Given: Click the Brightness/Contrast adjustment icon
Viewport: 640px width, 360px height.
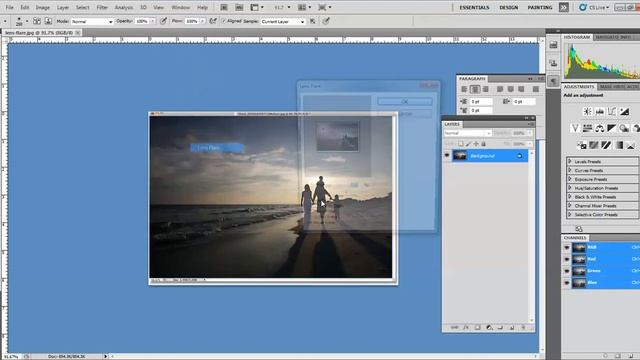Looking at the screenshot, I should pos(587,111).
